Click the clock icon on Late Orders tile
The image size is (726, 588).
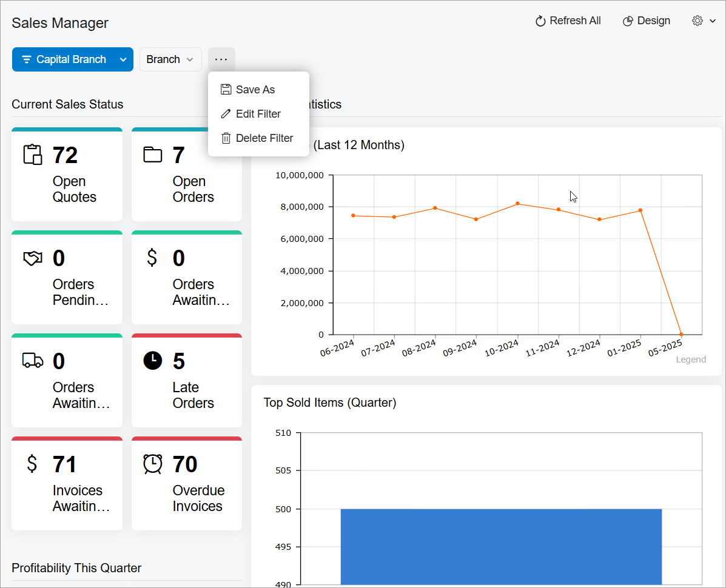tap(153, 361)
